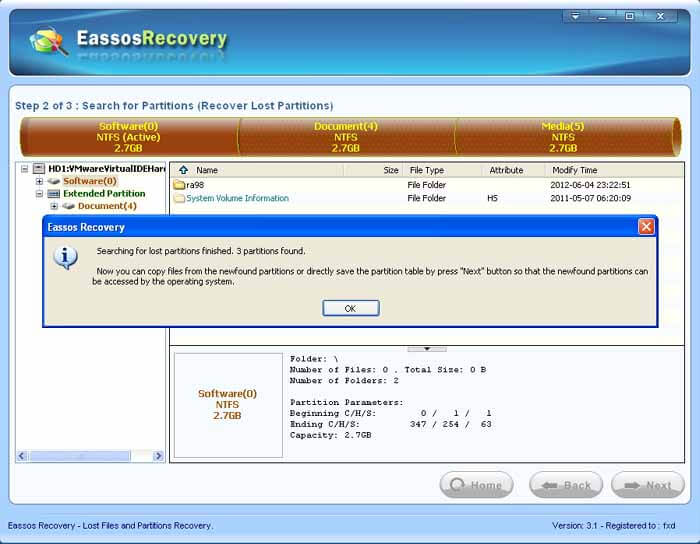Collapse the HD1:VMwareVirtualIDEHard tree node
This screenshot has height=544, width=700.
pos(25,169)
